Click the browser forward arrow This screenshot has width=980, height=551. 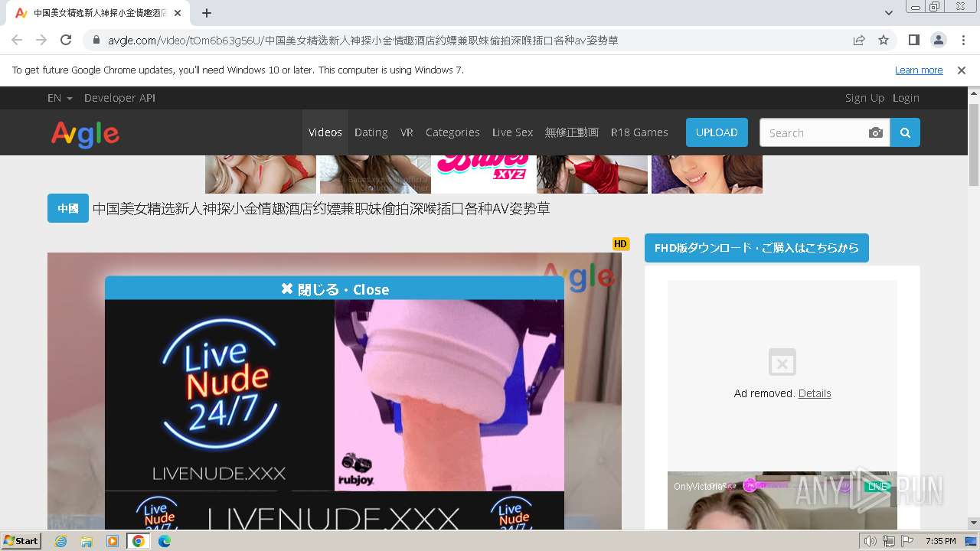point(41,40)
